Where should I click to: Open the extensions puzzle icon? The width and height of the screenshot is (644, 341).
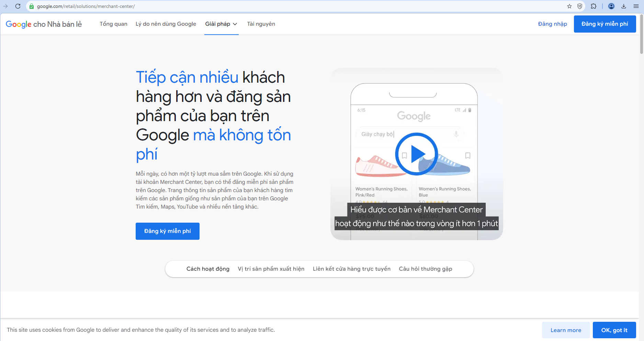click(x=594, y=6)
